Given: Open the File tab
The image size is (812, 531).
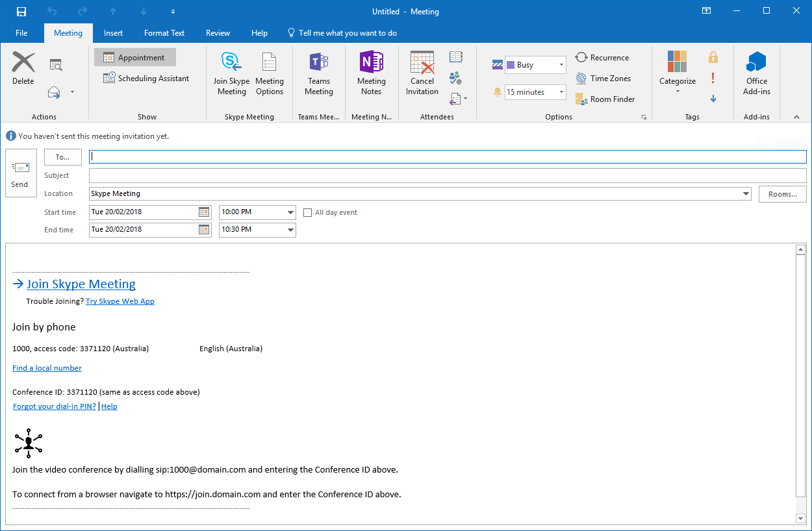Looking at the screenshot, I should (x=21, y=33).
